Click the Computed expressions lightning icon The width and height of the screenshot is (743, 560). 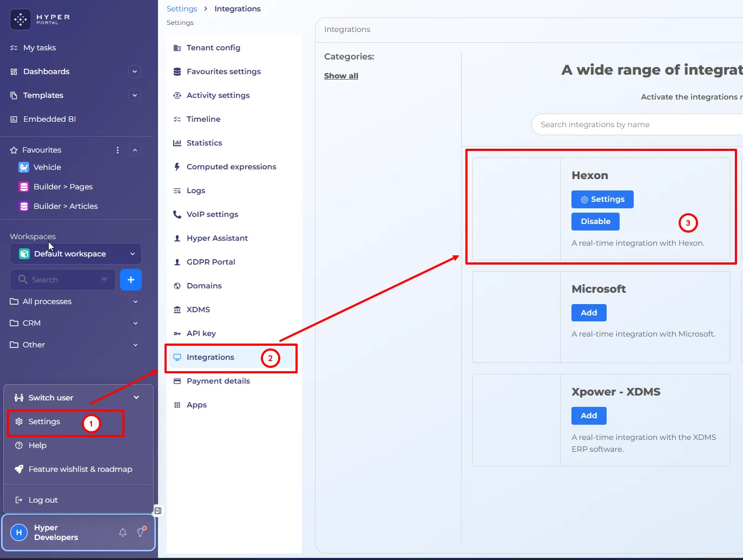point(177,167)
